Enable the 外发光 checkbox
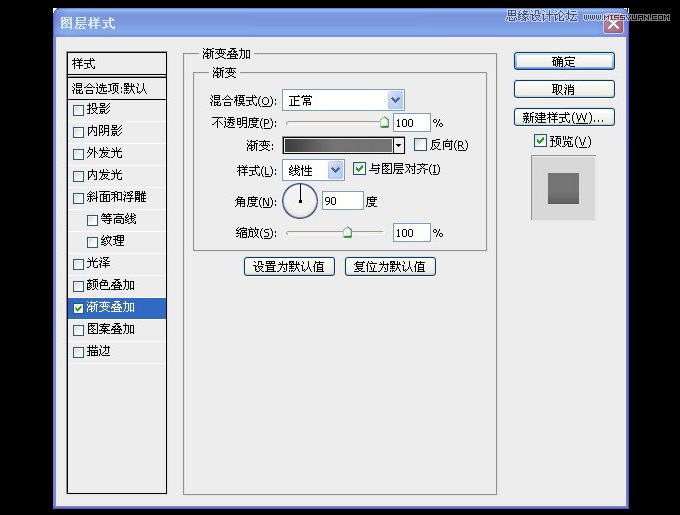Image resolution: width=680 pixels, height=515 pixels. coord(78,154)
